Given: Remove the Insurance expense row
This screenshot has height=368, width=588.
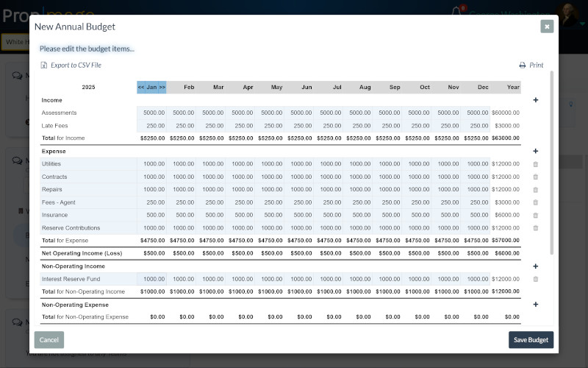Looking at the screenshot, I should coord(535,215).
